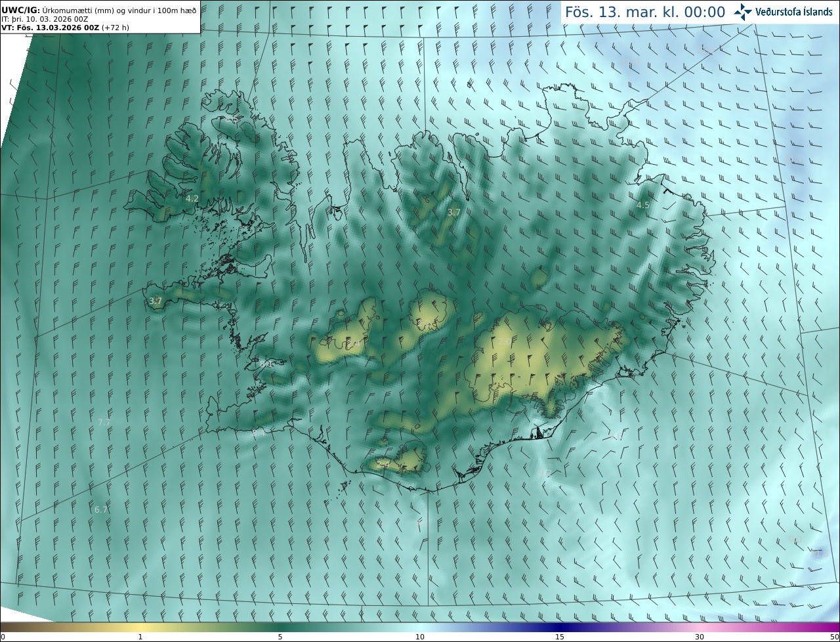Screen dimensions: 840x642
Task: Click the Veðurstofa Íslands emblem icon
Action: (x=743, y=12)
